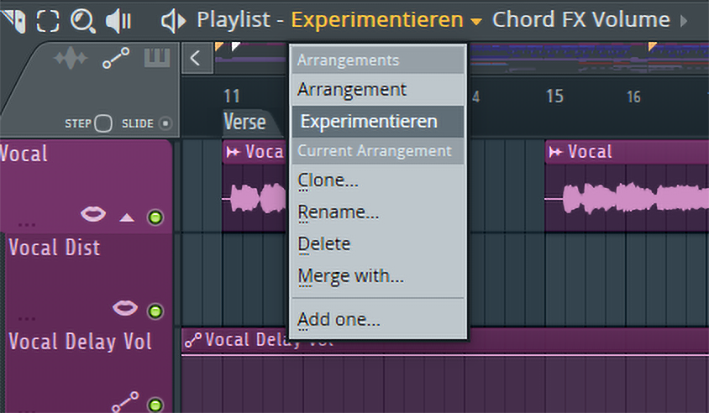Click Rename... in the arrangement menu
The height and width of the screenshot is (413, 709).
tap(338, 212)
